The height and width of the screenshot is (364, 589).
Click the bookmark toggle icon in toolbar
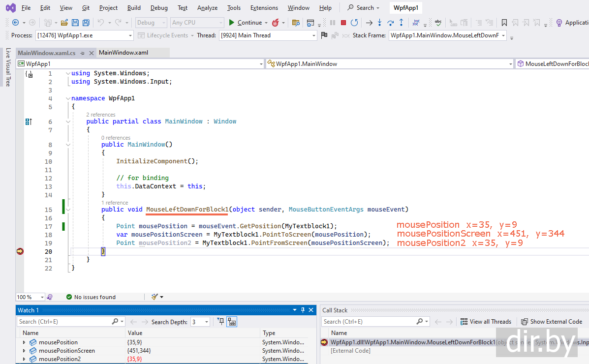504,23
